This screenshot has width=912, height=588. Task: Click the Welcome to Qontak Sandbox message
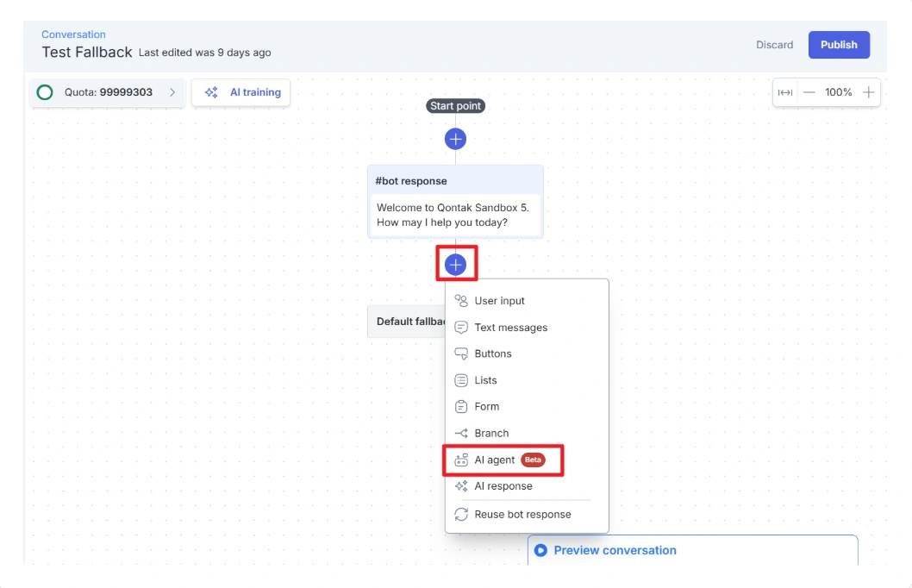point(455,216)
